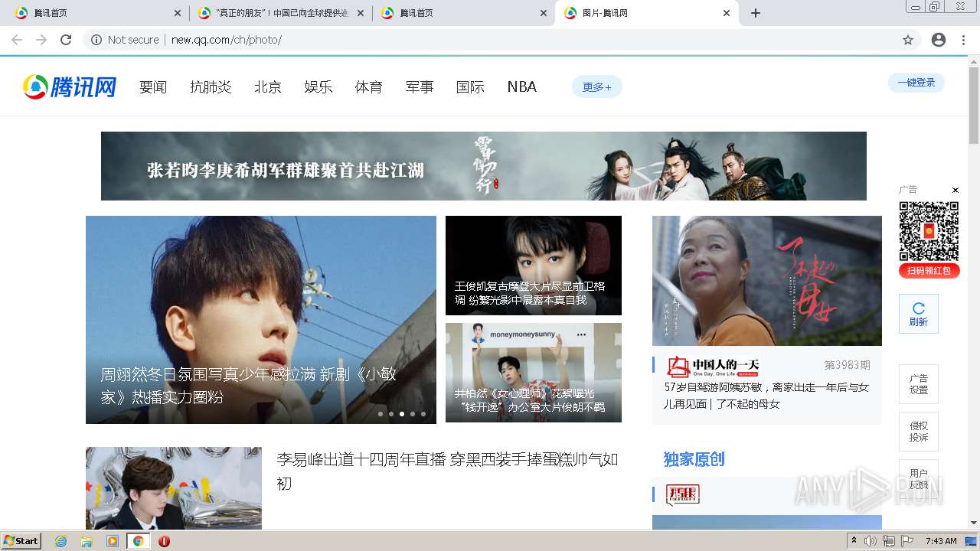Click the network tray icon
This screenshot has height=551, width=980.
pos(889,541)
